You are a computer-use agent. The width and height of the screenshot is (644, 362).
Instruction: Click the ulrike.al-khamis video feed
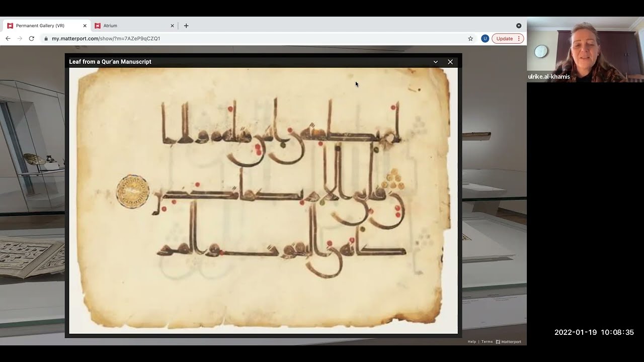pos(585,49)
